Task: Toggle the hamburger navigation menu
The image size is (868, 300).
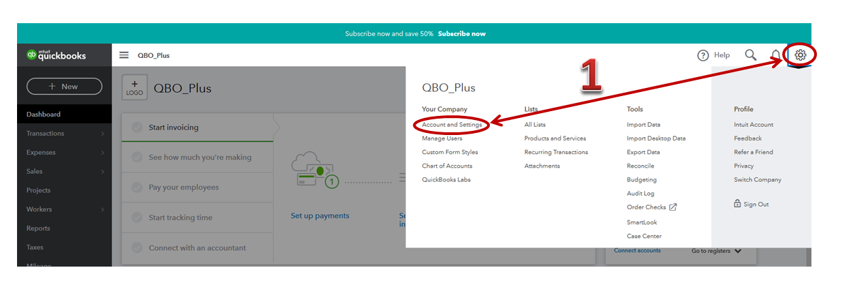Action: click(x=124, y=55)
